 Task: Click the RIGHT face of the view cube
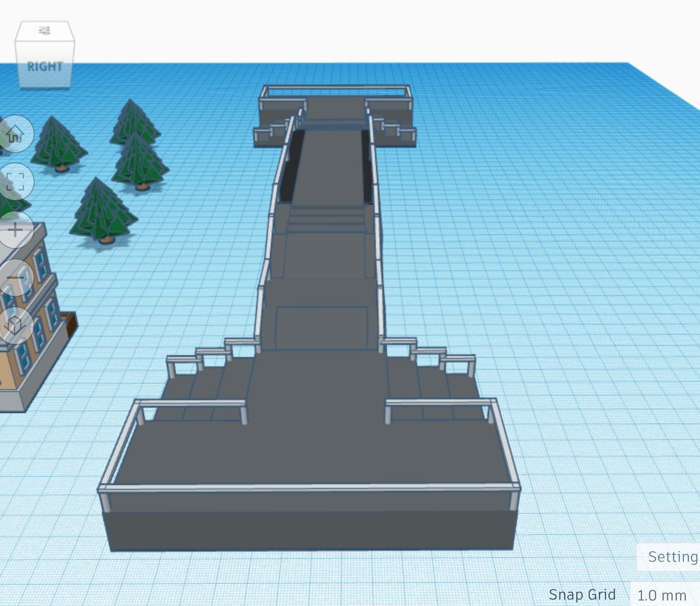tap(44, 65)
